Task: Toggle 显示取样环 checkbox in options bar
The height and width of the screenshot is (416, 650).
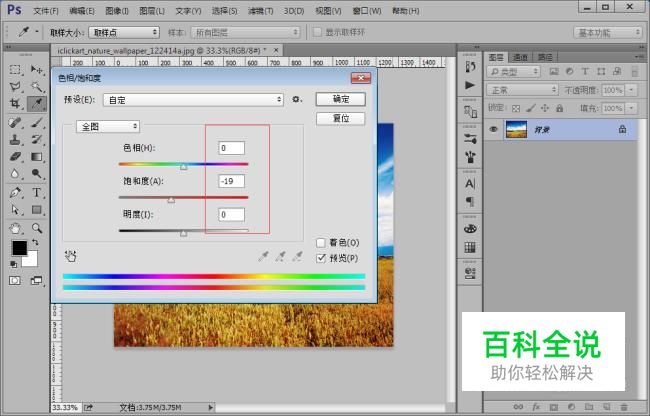Action: (x=317, y=32)
